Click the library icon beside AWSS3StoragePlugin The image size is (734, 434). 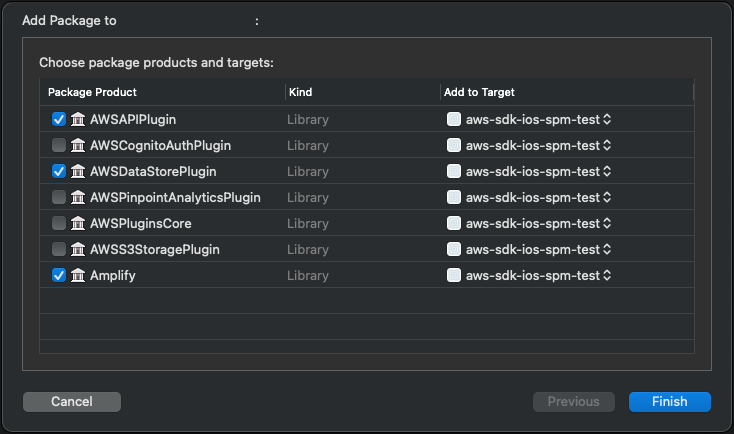(x=78, y=250)
